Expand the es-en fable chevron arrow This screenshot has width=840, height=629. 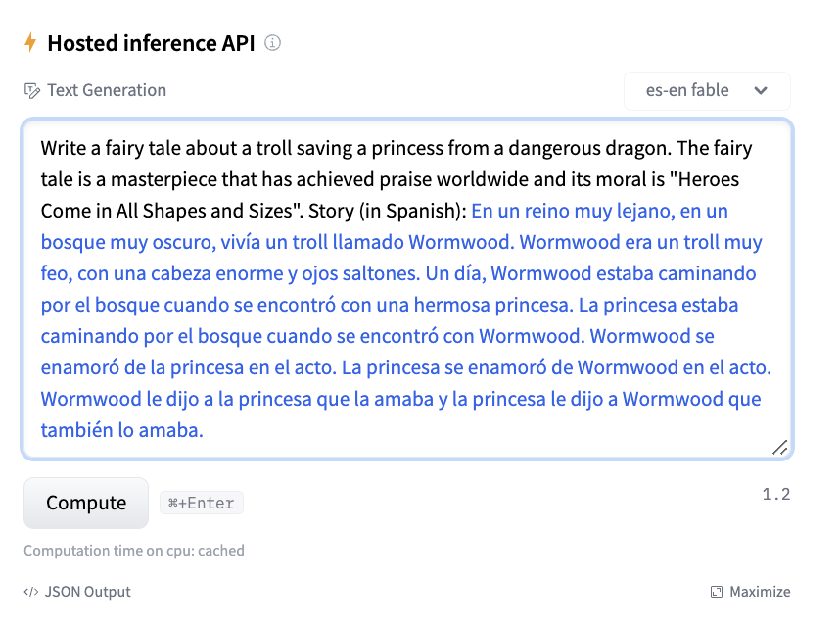point(761,91)
